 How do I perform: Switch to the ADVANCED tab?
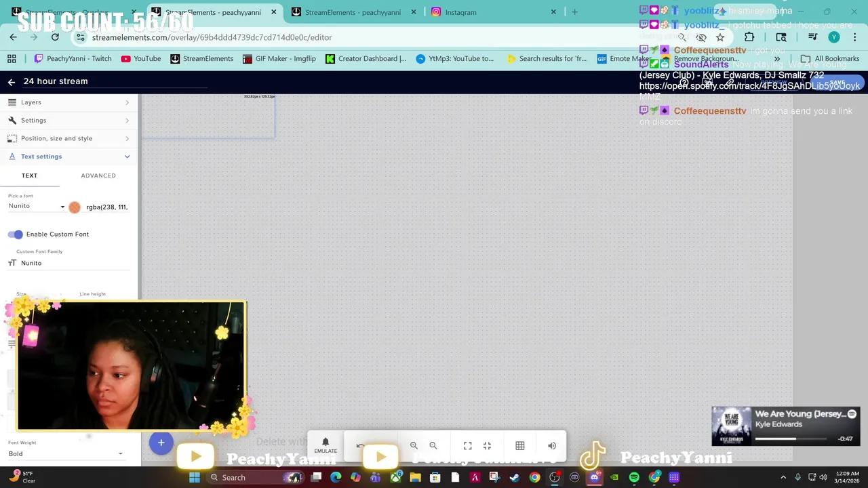(98, 176)
